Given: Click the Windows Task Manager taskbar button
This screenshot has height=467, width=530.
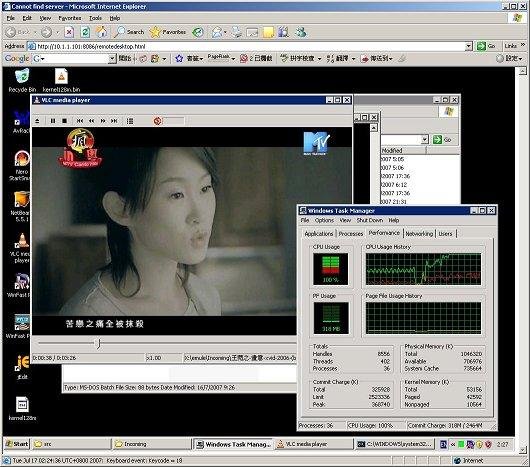Looking at the screenshot, I should pyautogui.click(x=233, y=444).
